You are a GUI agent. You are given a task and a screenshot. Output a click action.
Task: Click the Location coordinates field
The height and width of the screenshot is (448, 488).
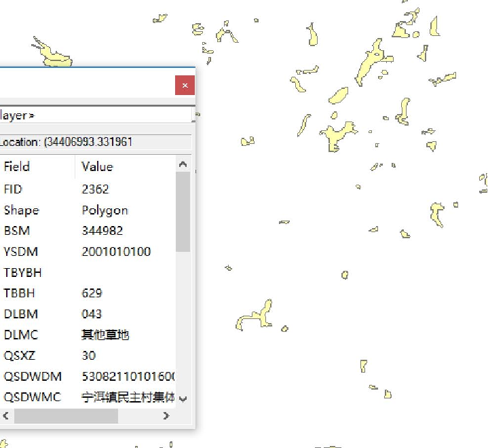pos(95,142)
